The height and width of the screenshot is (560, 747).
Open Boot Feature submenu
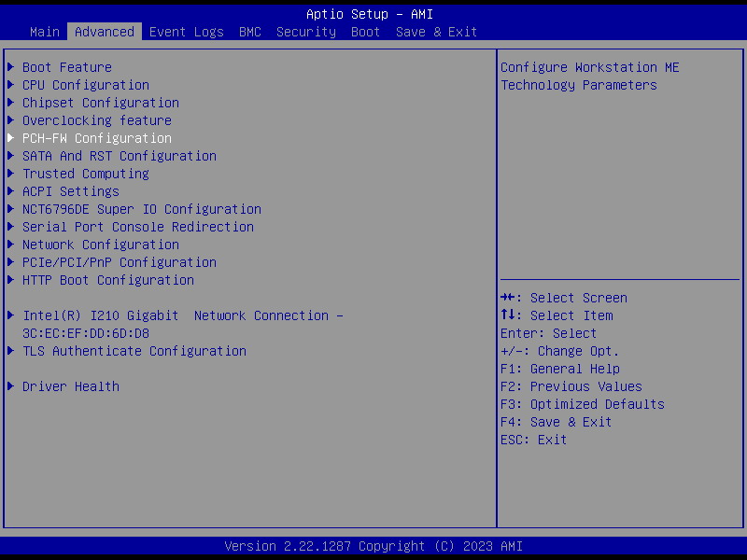click(x=67, y=67)
